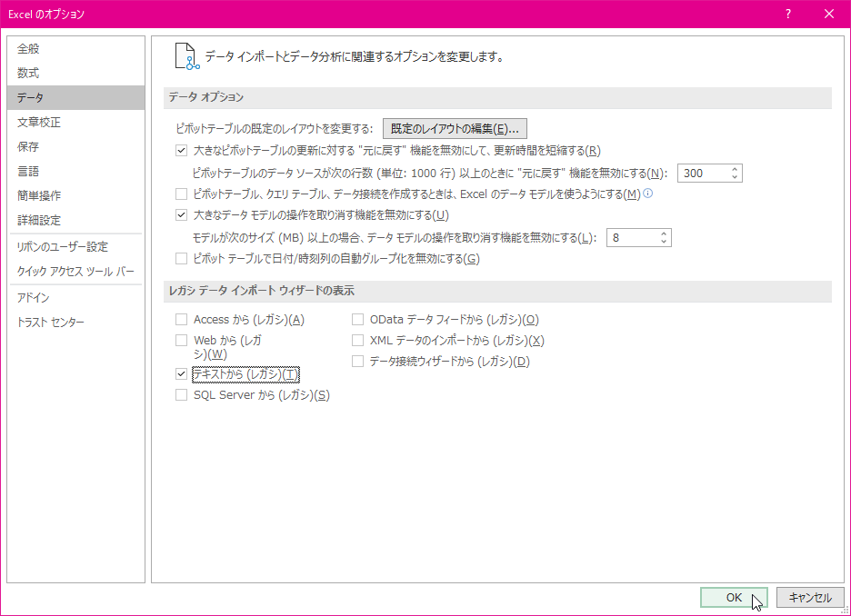Check データ接続ウィザードから (レガシ) option
Viewport: 851px width, 616px height.
pyautogui.click(x=357, y=361)
